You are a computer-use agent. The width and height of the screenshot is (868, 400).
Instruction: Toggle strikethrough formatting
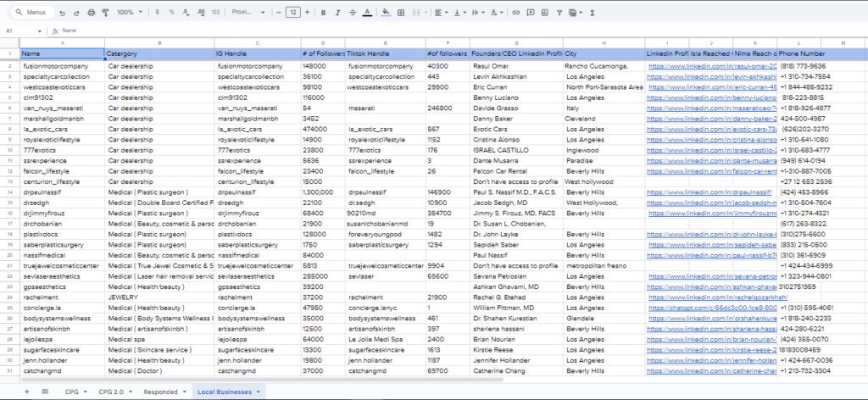click(x=353, y=12)
